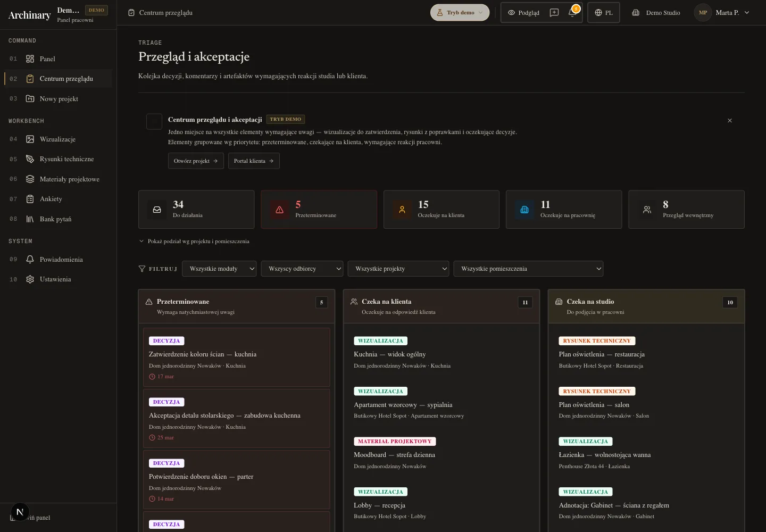Click the Ankiety clipboard icon
This screenshot has height=532, width=766.
30,199
